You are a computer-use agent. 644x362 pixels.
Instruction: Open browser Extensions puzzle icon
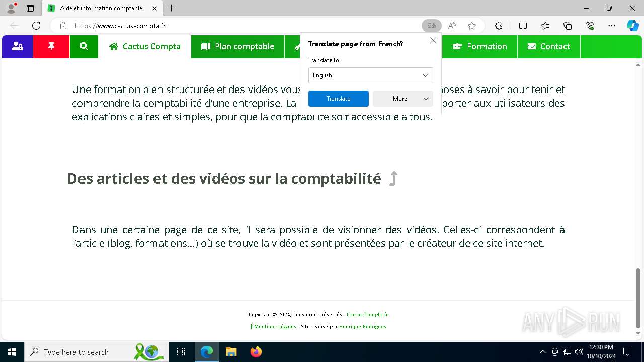pyautogui.click(x=499, y=26)
